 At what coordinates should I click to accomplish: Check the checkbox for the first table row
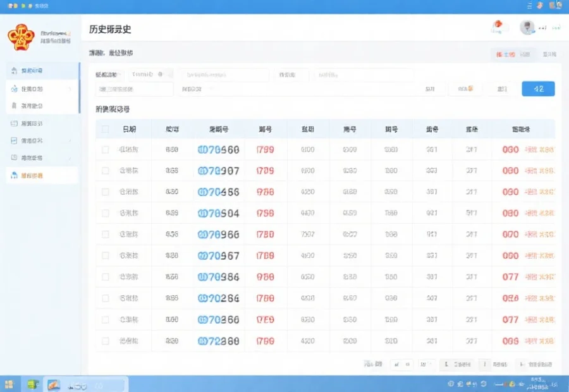tap(106, 150)
